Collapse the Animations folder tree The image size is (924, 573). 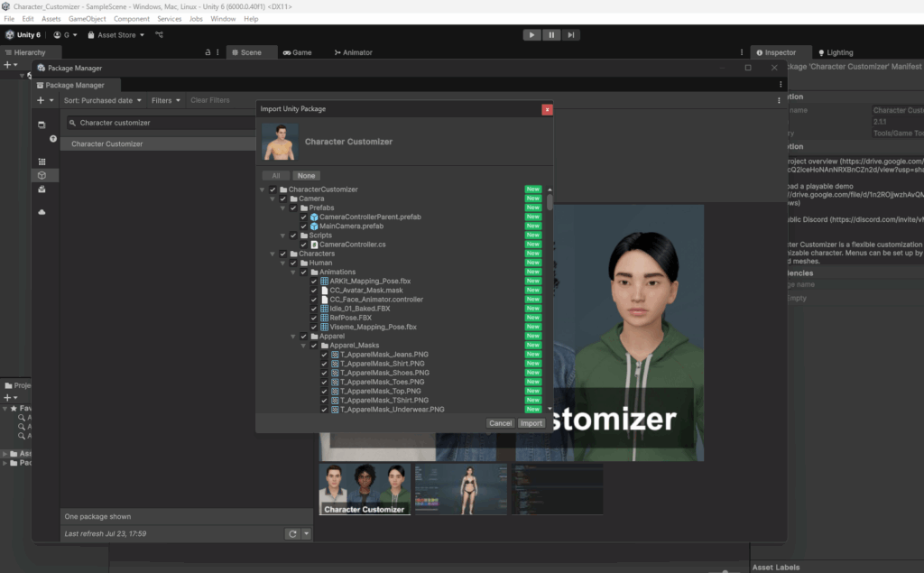[293, 272]
